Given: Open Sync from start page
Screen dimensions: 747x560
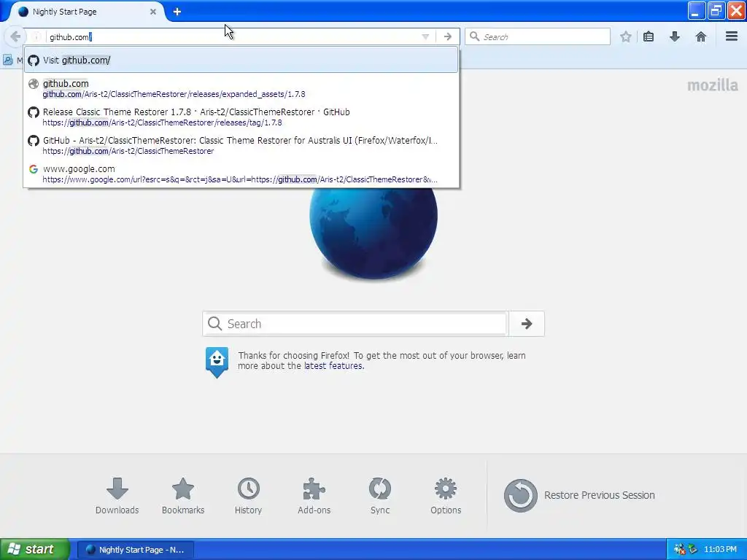Looking at the screenshot, I should [380, 496].
